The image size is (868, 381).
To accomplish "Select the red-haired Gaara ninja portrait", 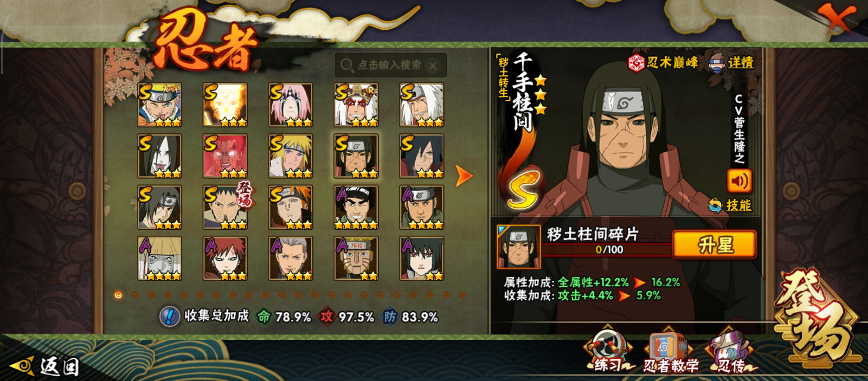I will coord(225,258).
